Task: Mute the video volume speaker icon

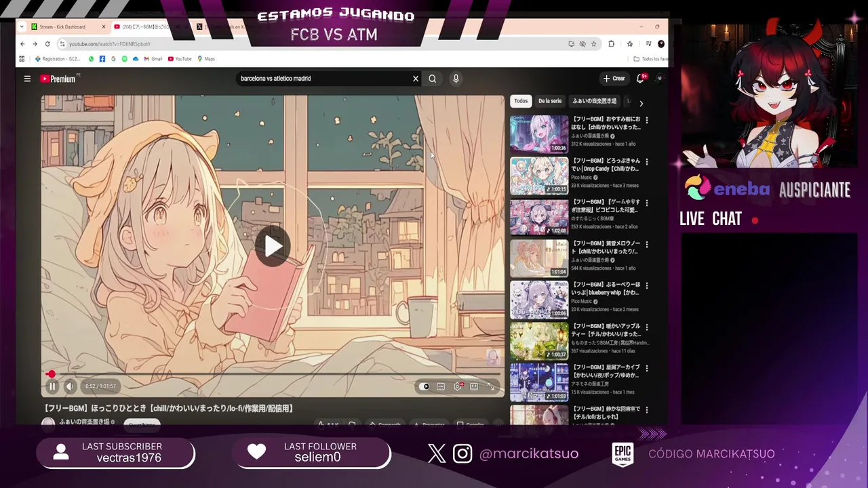Action: [69, 386]
